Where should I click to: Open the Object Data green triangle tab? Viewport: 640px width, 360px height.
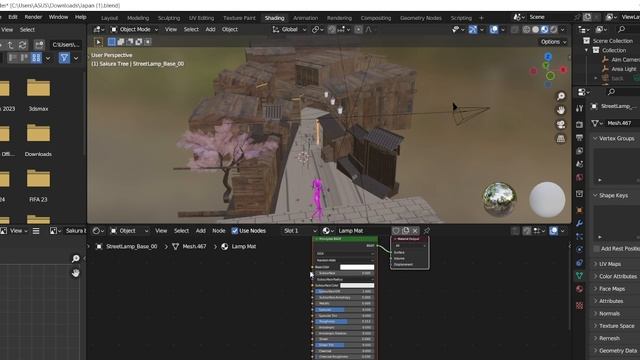580,276
